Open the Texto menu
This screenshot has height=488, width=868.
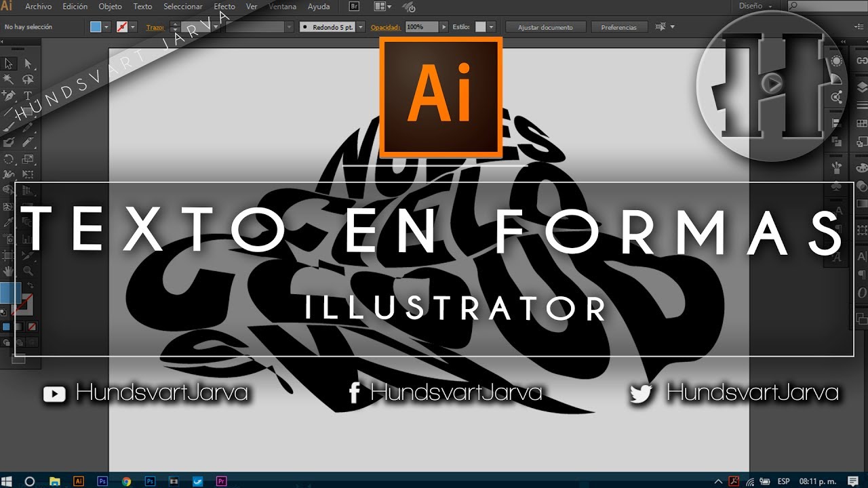click(x=142, y=7)
